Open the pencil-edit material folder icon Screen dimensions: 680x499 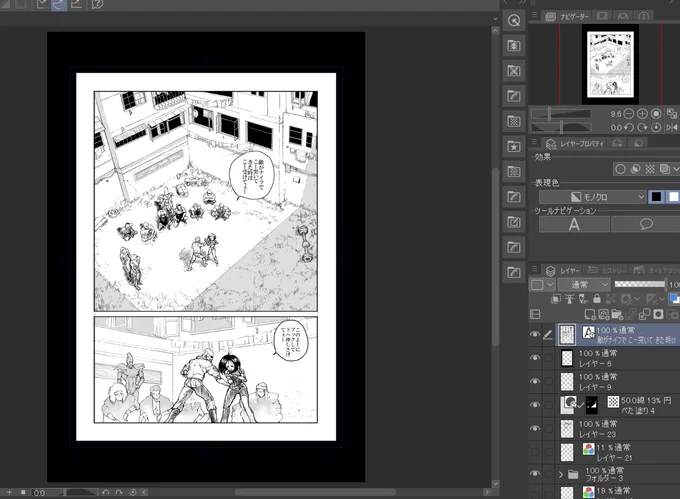coord(514,222)
